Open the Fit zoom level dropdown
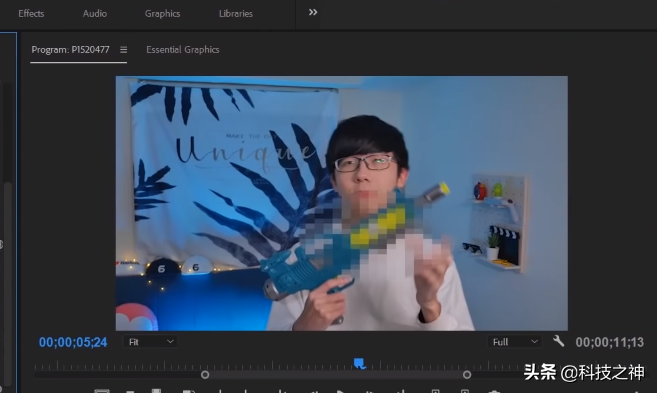657x393 pixels. 151,342
